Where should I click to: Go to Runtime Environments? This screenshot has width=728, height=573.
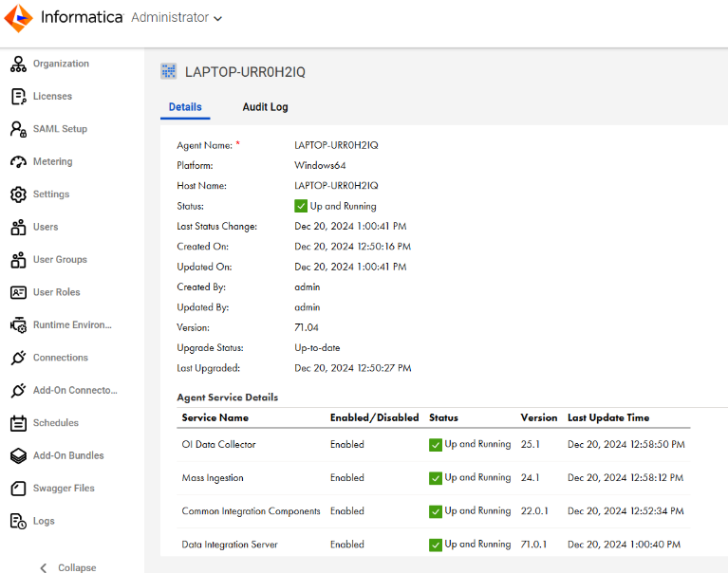[72, 324]
